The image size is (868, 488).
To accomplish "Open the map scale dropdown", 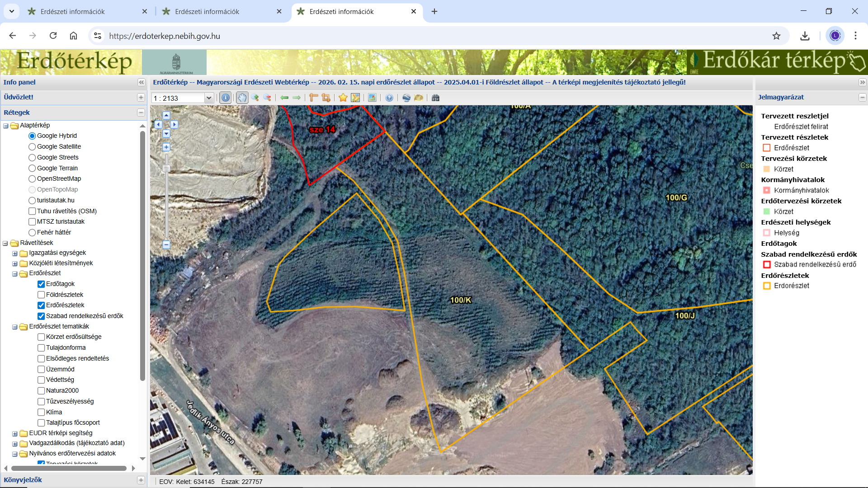I will pyautogui.click(x=208, y=98).
